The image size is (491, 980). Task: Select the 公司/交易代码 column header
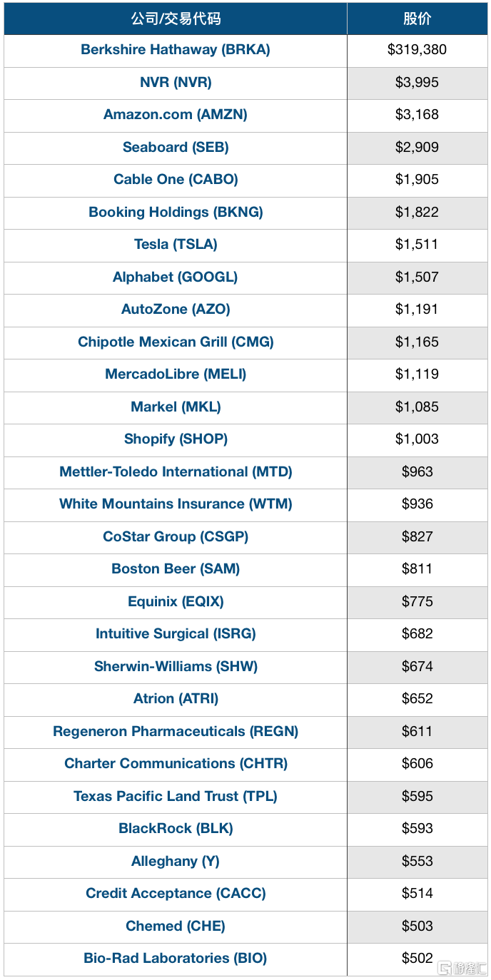tap(176, 19)
